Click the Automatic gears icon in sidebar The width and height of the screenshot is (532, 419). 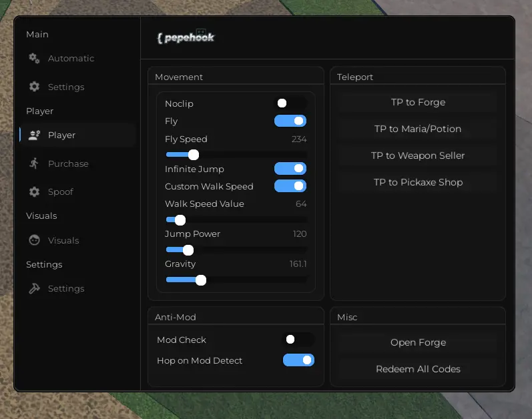pos(34,59)
